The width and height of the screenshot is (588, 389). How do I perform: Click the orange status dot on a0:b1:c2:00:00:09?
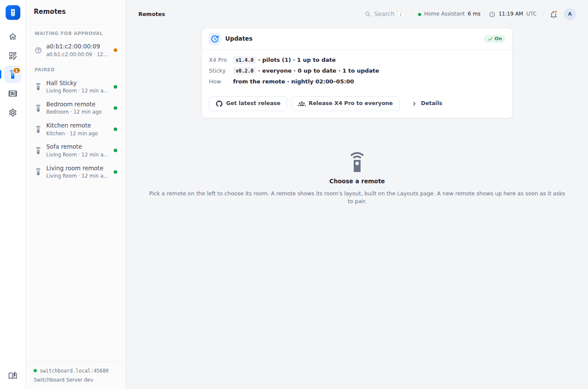115,50
